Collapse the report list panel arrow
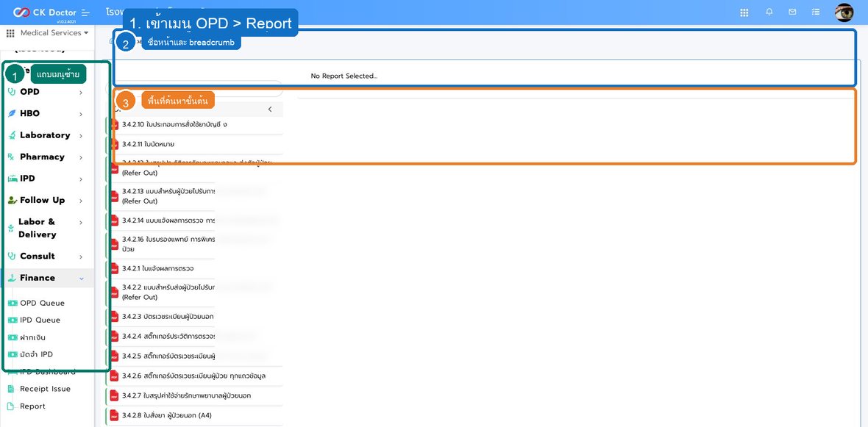Viewport: 868px width, 427px height. click(270, 109)
